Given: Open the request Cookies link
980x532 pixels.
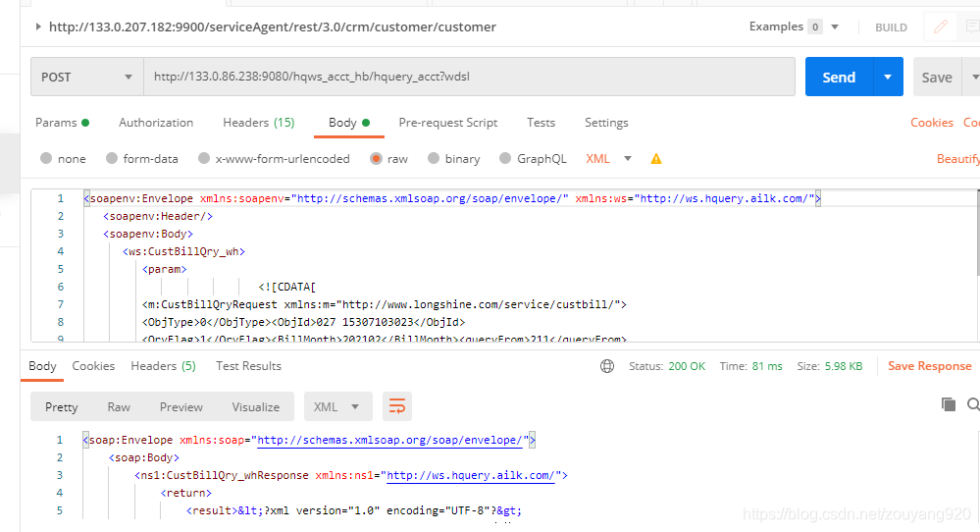Looking at the screenshot, I should (x=931, y=123).
